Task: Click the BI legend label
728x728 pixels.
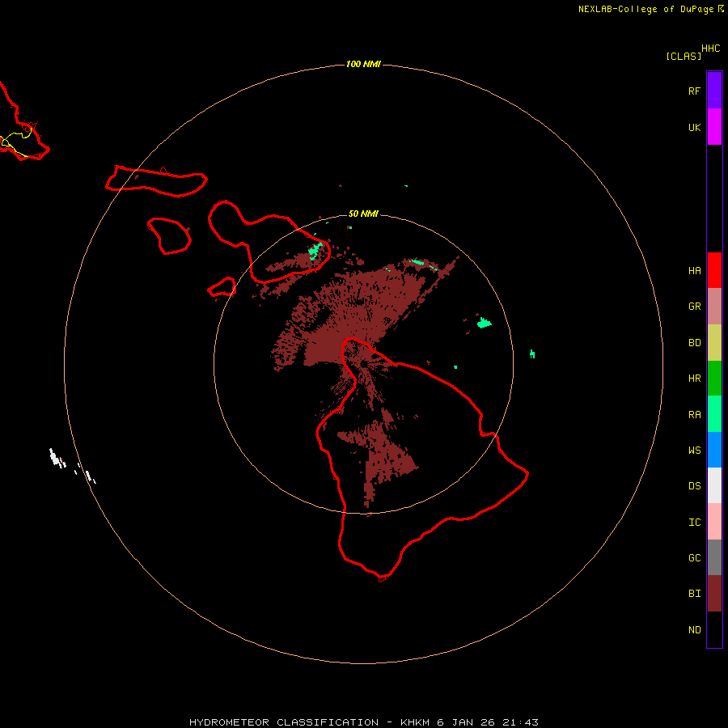Action: tap(694, 594)
